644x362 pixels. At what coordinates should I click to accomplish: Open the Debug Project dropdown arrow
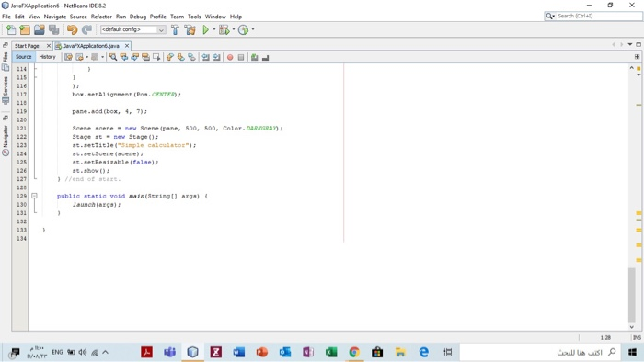pos(234,29)
